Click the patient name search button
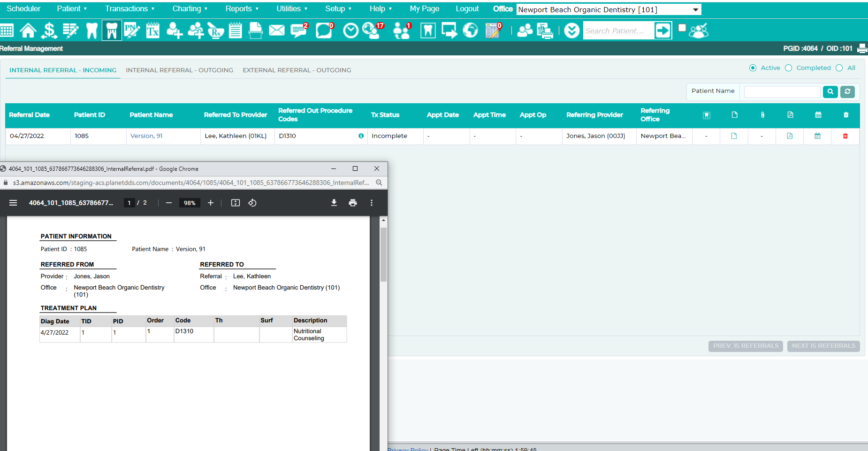 pyautogui.click(x=830, y=92)
